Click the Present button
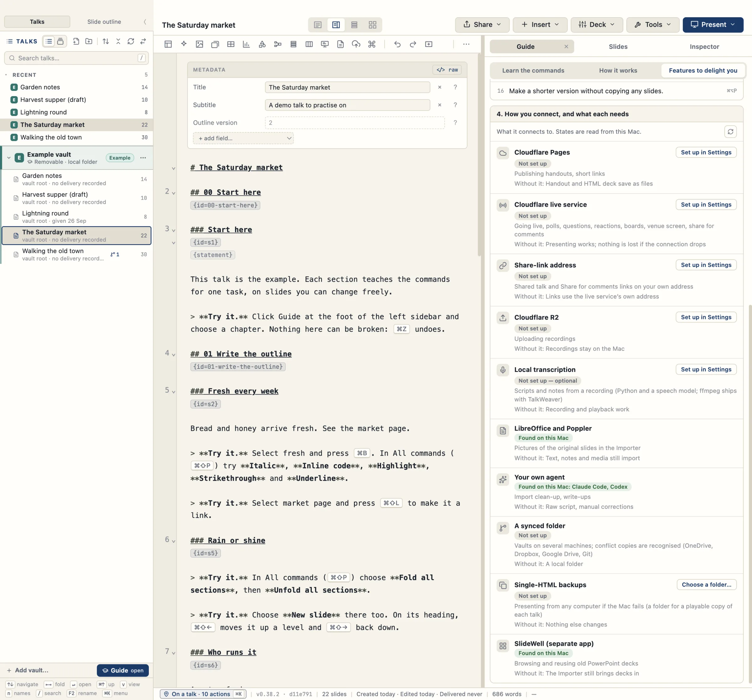Screen dimensions: 752x700 coord(713,24)
